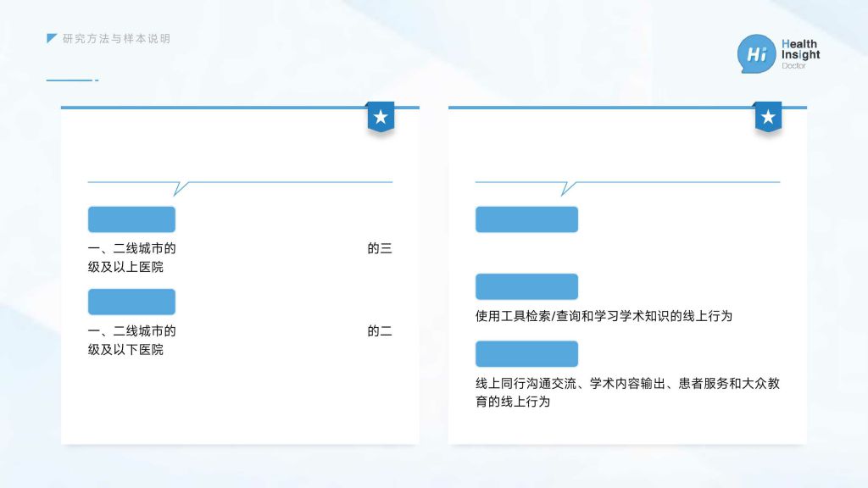Screen dimensions: 868x488
Task: Click blue label above 级及以下医院 text
Action: (x=131, y=302)
